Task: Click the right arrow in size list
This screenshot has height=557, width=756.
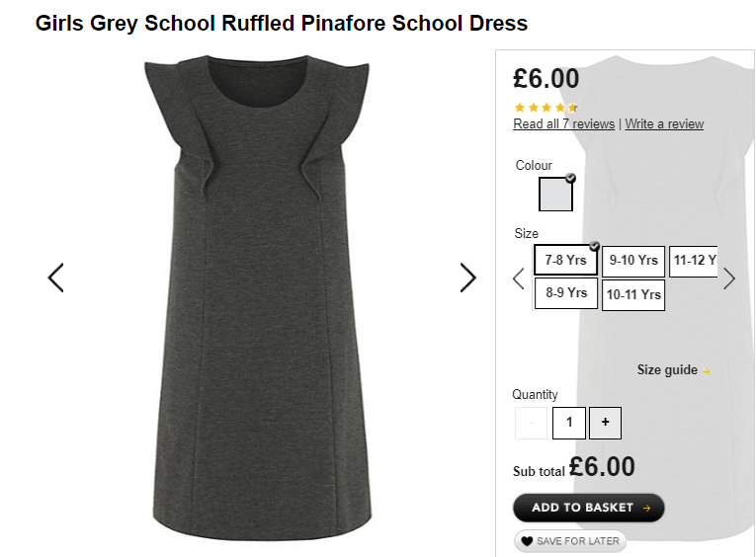Action: [729, 278]
